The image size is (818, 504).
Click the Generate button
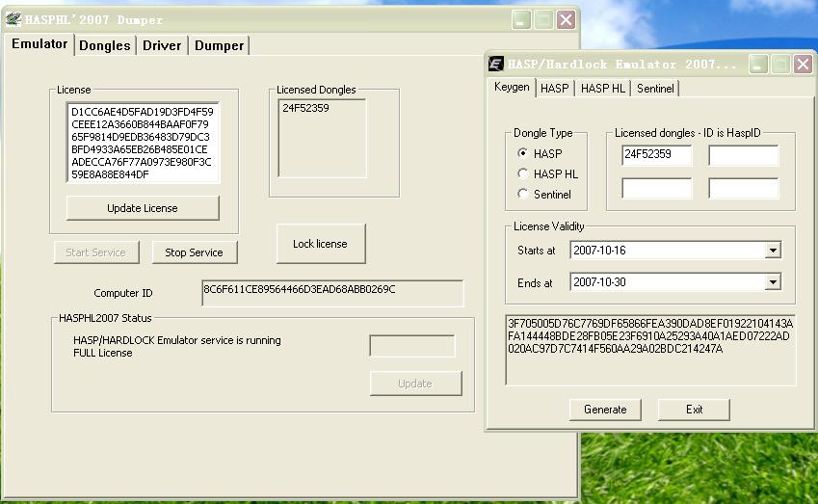click(605, 410)
